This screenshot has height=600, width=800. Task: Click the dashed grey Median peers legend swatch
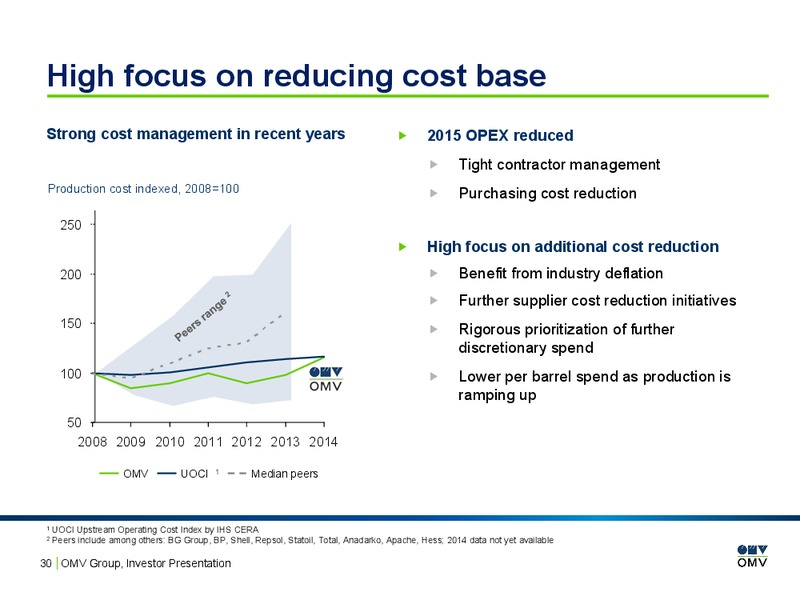[x=237, y=474]
